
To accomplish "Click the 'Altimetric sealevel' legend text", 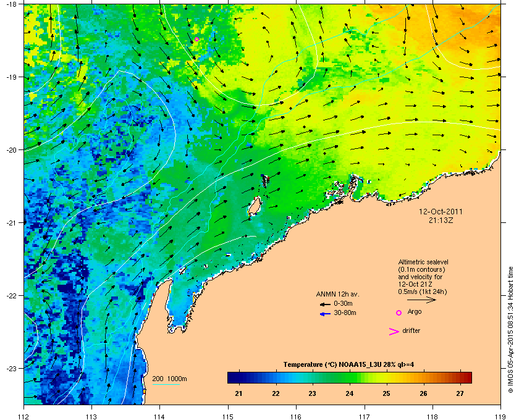I will coord(423,262).
